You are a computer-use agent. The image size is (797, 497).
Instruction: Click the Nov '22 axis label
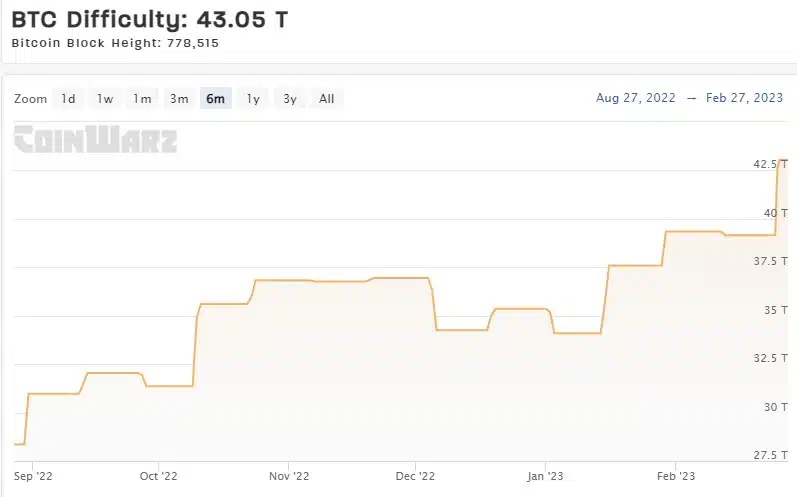[x=289, y=476]
